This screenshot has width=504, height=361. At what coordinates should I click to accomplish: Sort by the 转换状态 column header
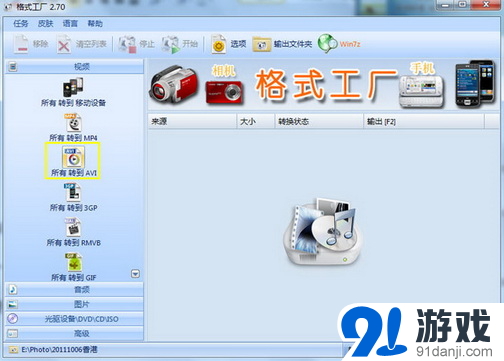pos(319,121)
